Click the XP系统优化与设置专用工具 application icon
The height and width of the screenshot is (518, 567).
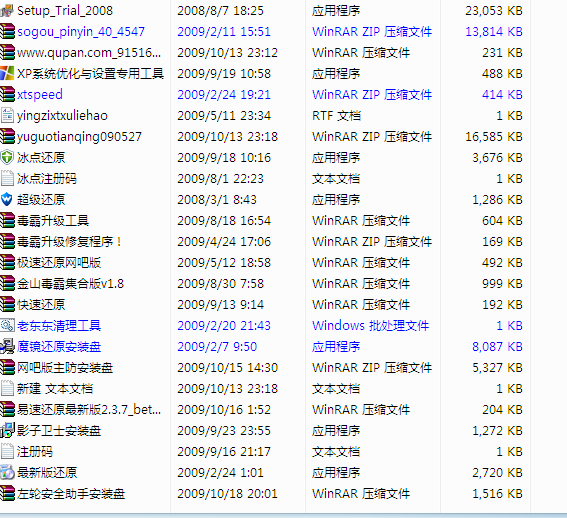7,73
